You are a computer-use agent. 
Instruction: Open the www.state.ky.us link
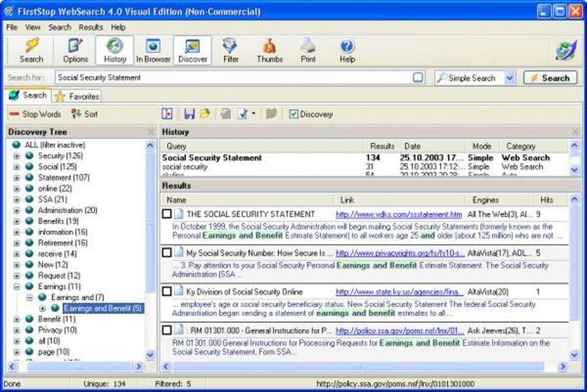399,292
